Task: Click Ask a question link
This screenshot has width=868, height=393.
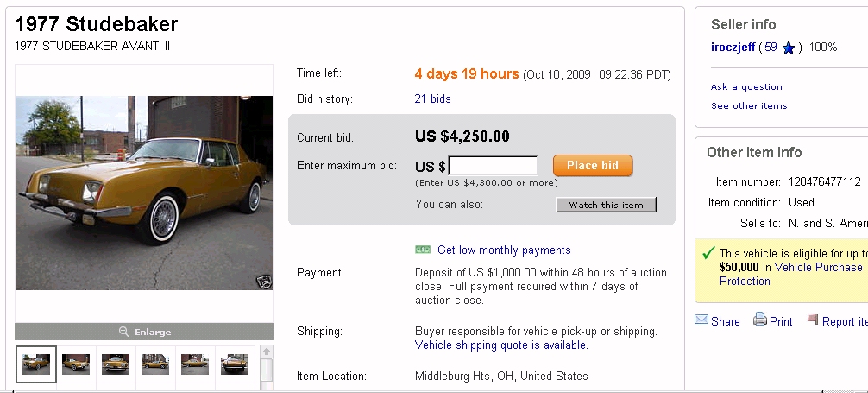Action: tap(746, 87)
